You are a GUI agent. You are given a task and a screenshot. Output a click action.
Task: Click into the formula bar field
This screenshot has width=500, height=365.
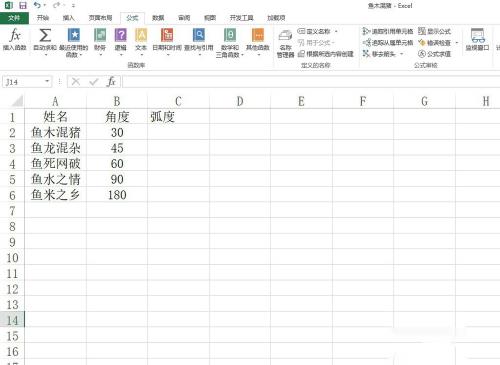pos(311,81)
